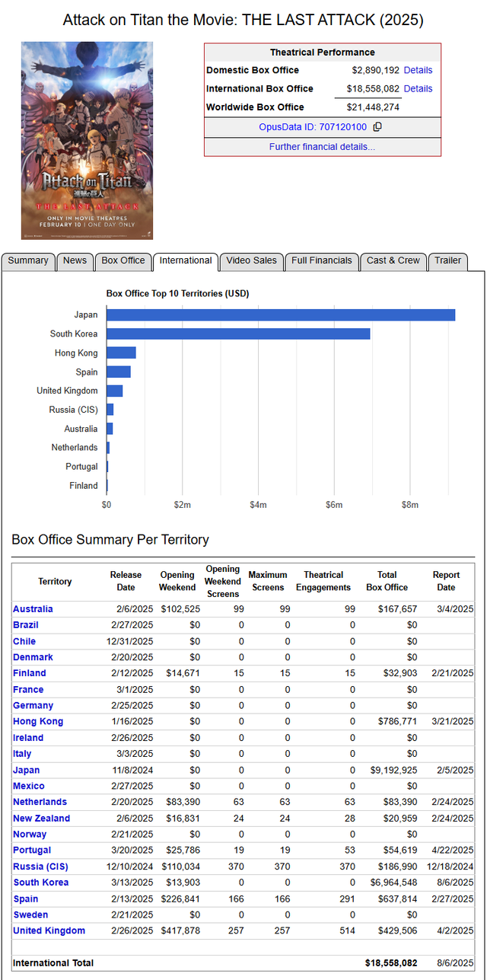The image size is (487, 980).
Task: Switch to Cast & Crew tab
Action: [x=393, y=260]
